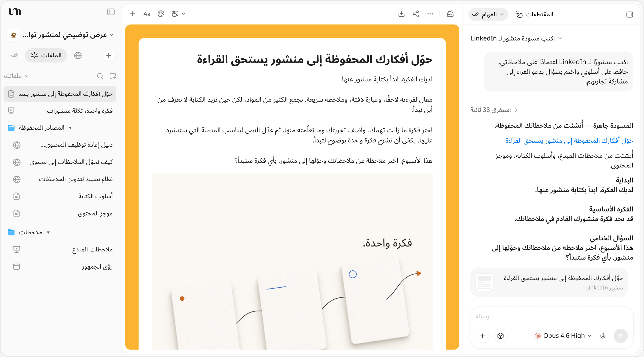644x357 pixels.
Task: Expand the استغرق 38 ثانية details
Action: click(x=494, y=110)
